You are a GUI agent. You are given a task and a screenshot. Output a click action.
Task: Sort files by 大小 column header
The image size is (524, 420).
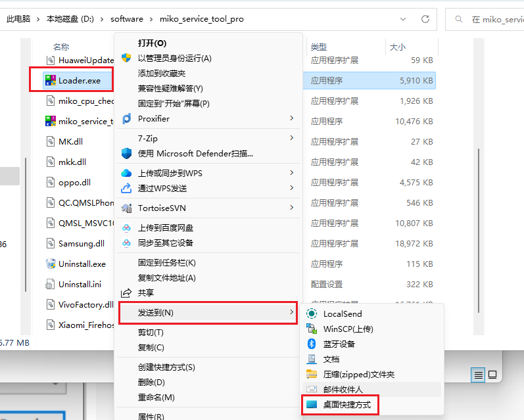click(398, 47)
